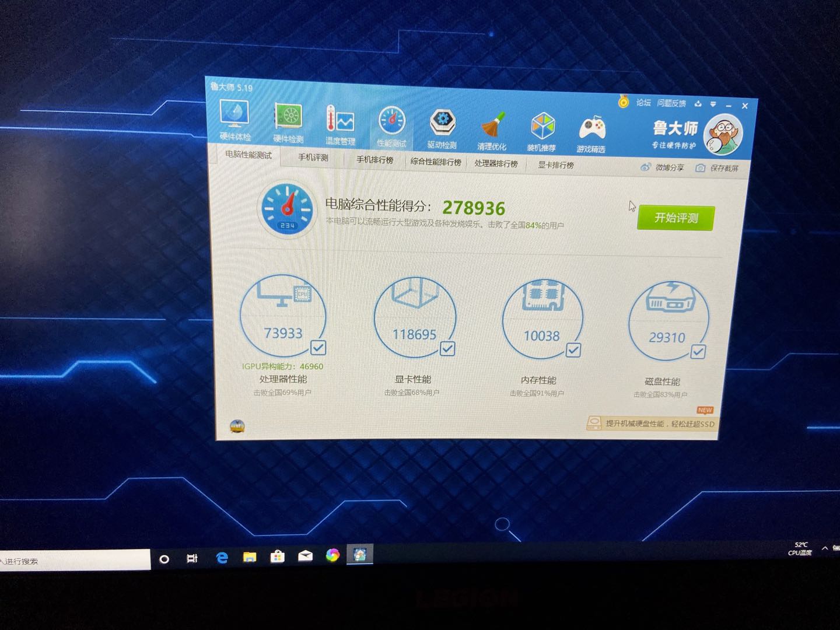Viewport: 840px width, 630px height.
Task: Click the disk score circle 29310
Action: coord(668,321)
